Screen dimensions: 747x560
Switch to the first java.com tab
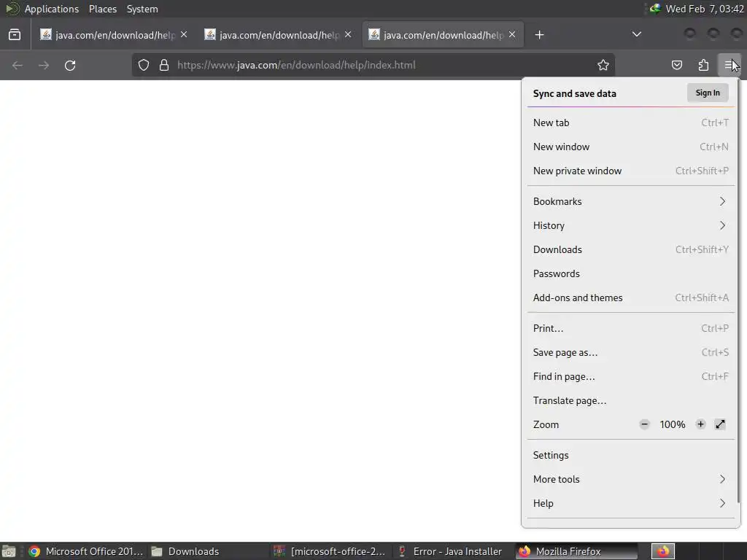(x=115, y=35)
